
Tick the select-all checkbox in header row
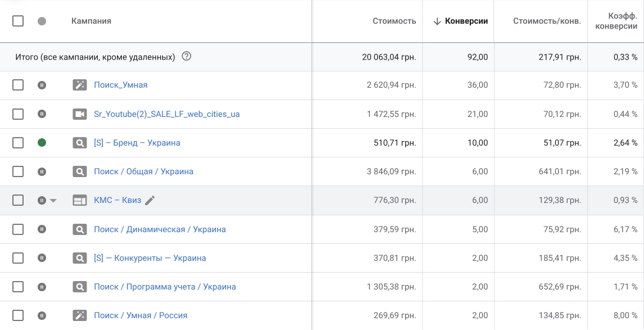(17, 21)
